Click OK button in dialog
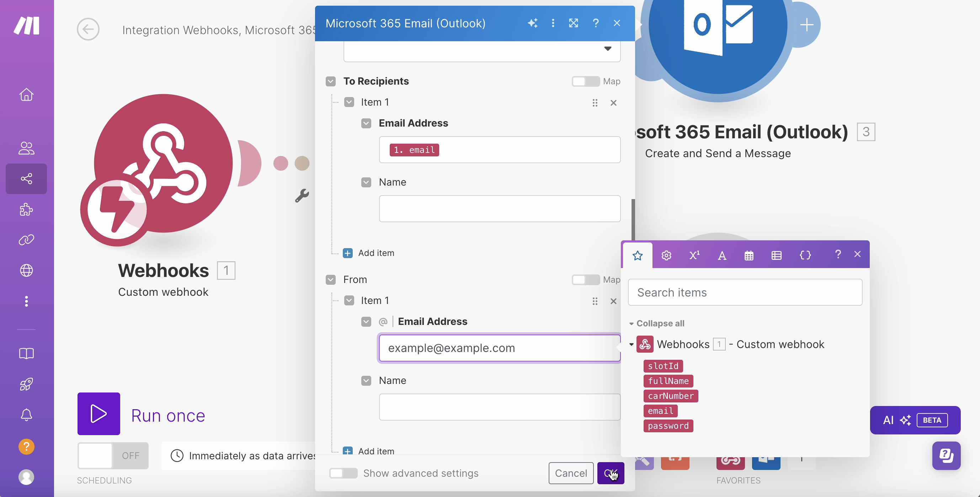The width and height of the screenshot is (980, 497). [x=611, y=473]
